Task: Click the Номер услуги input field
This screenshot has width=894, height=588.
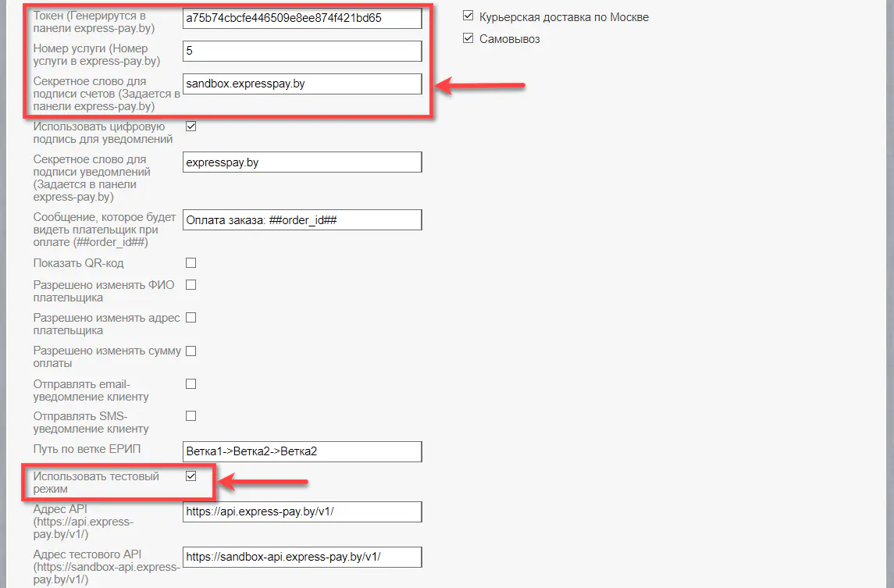Action: click(301, 51)
